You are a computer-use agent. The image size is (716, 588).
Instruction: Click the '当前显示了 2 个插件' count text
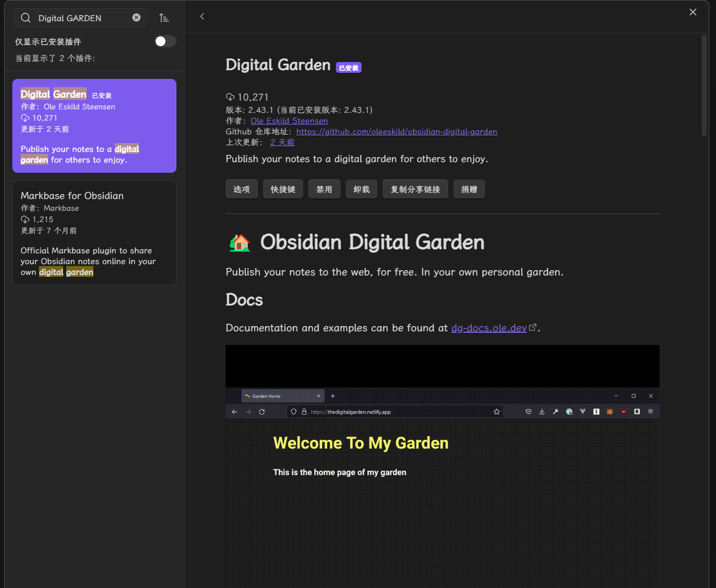(x=55, y=58)
